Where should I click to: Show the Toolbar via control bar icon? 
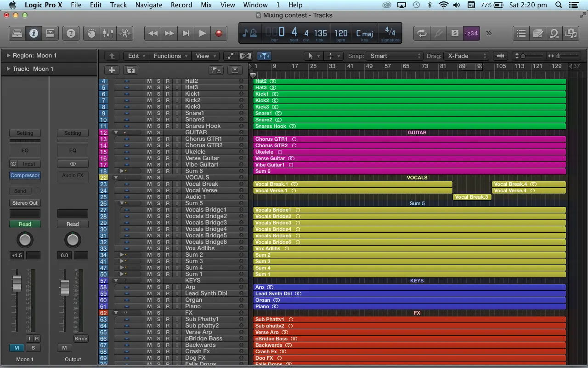[x=50, y=33]
